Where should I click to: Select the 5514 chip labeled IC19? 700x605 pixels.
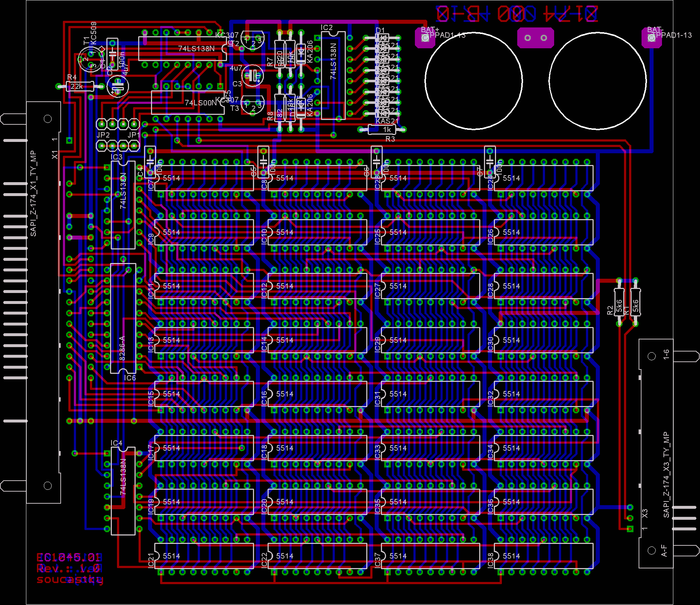[x=204, y=502]
